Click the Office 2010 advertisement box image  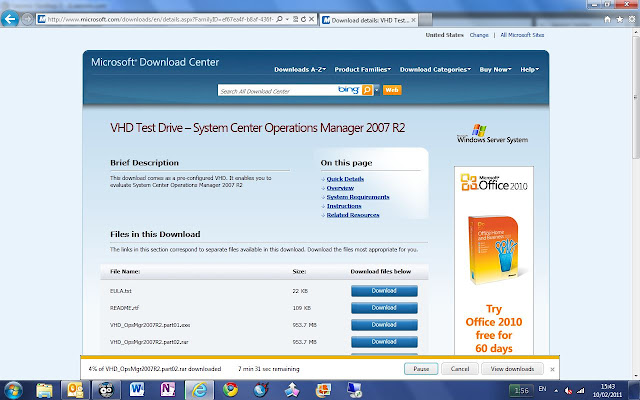pyautogui.click(x=493, y=250)
